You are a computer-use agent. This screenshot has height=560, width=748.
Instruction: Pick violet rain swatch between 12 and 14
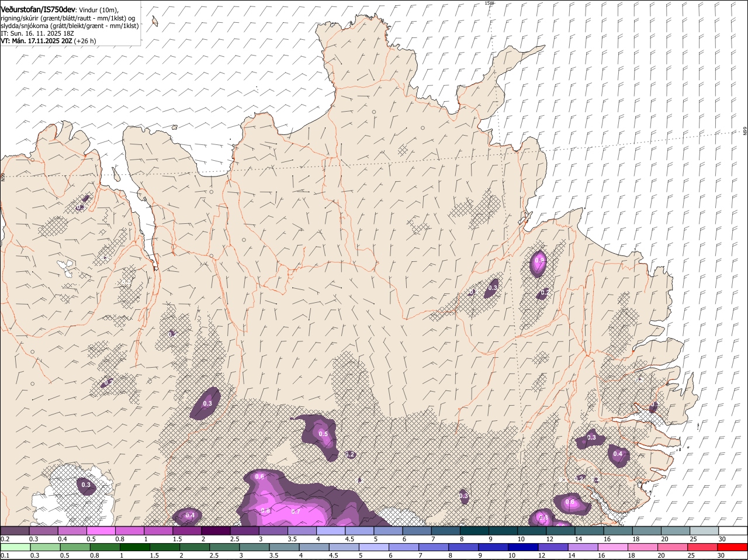click(x=553, y=547)
